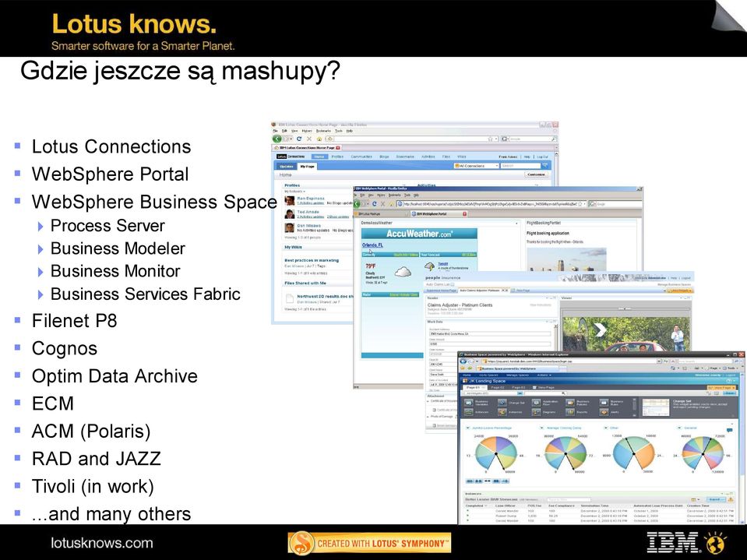
Task: Open Communities in Lotus Connections navigation
Action: click(x=361, y=157)
